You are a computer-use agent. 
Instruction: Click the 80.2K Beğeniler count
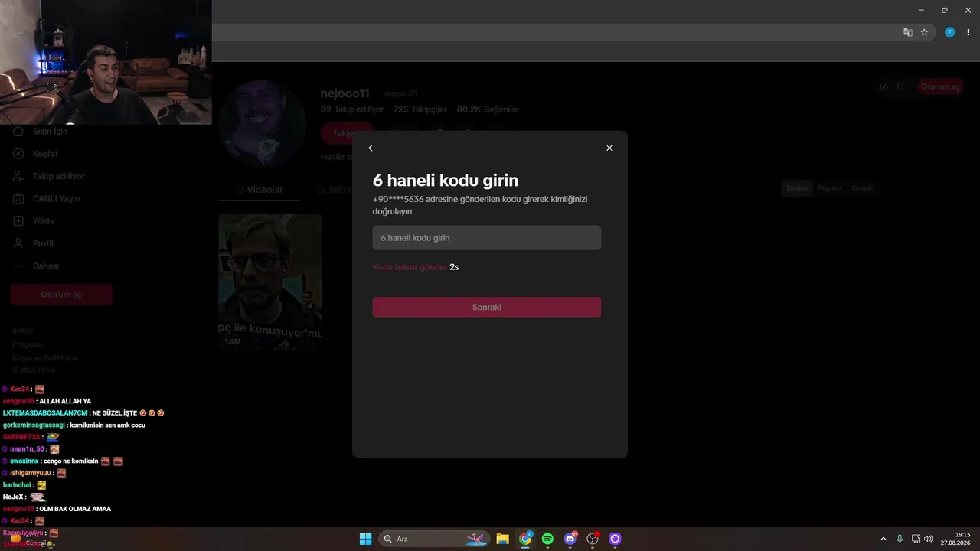coord(488,109)
